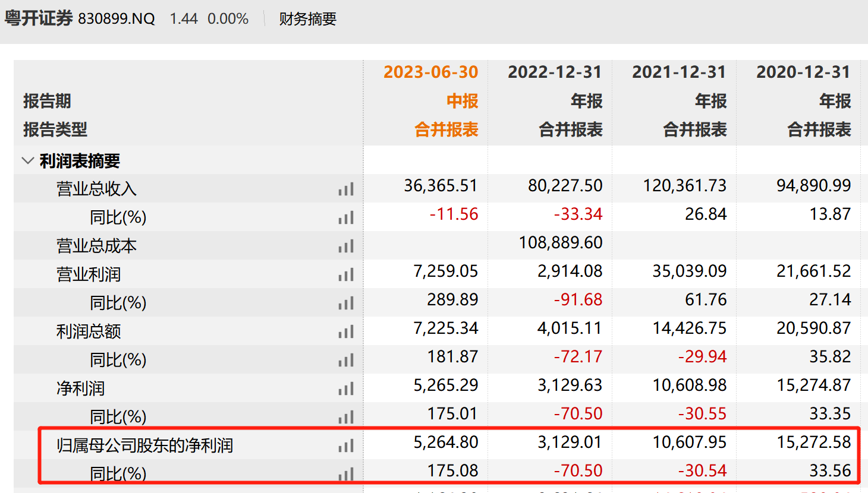Select the 2021-12-31 report column header
The image size is (868, 493).
[x=680, y=72]
